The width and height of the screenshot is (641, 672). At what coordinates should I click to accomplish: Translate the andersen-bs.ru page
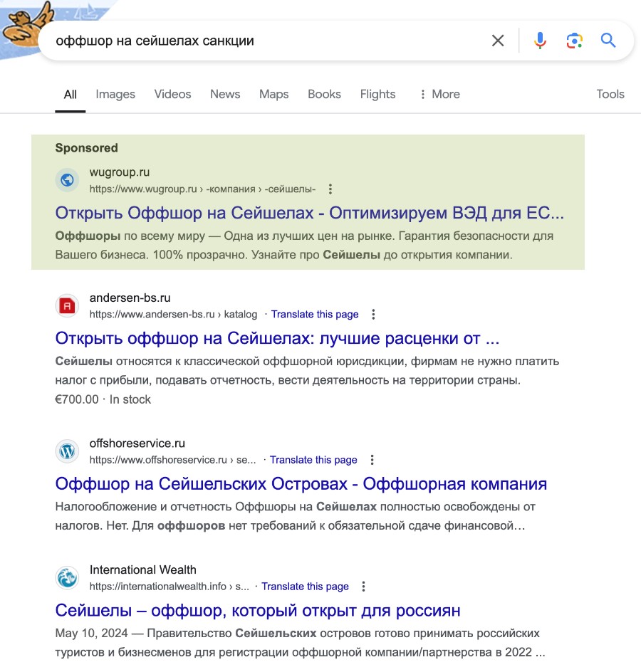315,314
